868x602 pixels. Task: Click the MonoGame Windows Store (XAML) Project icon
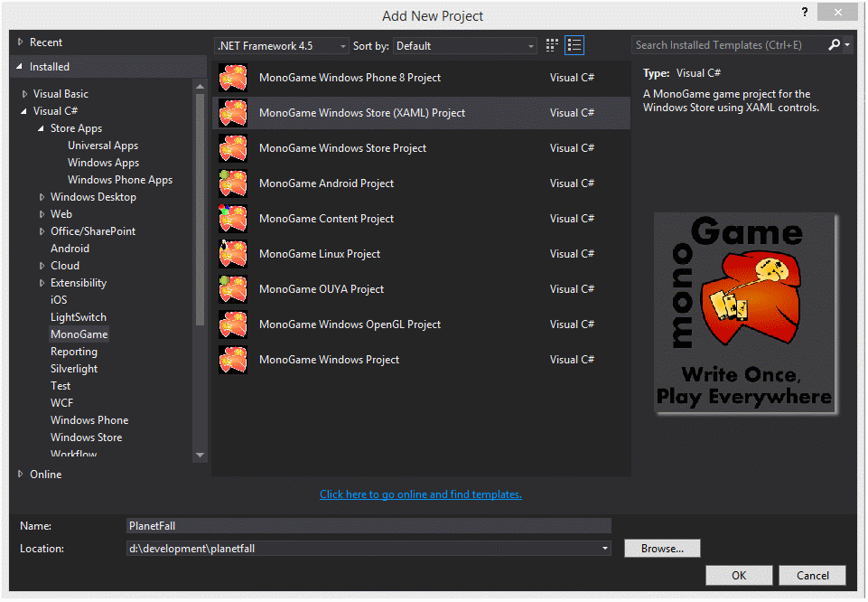tap(233, 113)
